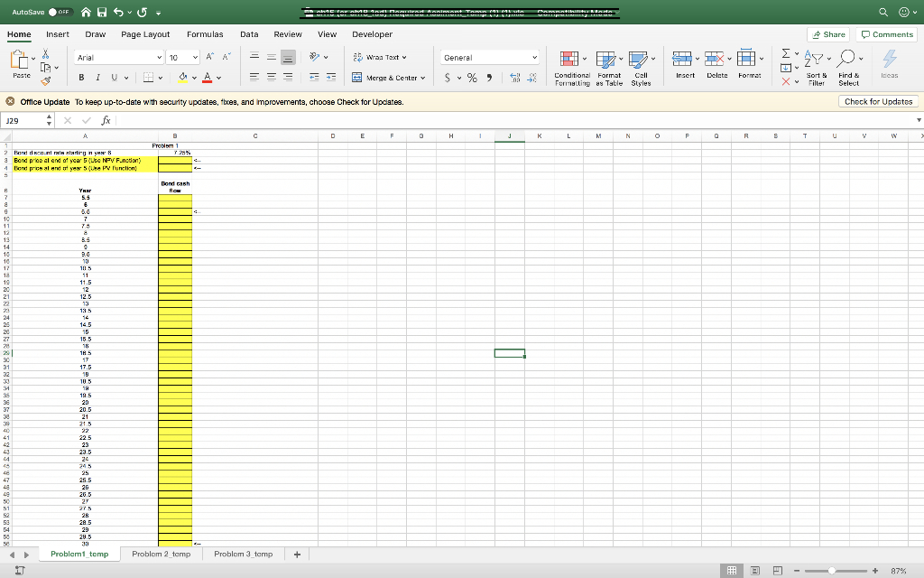The width and height of the screenshot is (924, 578).
Task: Increase indent of cell contents
Action: [x=331, y=78]
